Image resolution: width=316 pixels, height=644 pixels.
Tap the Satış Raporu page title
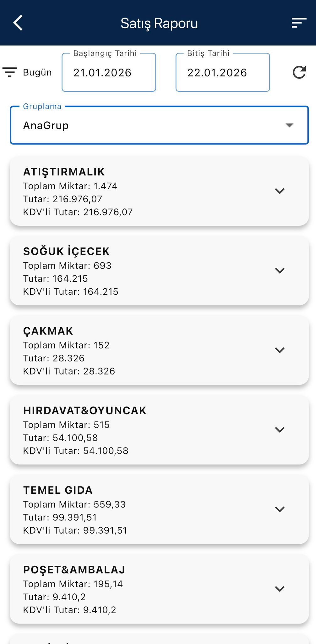[159, 23]
